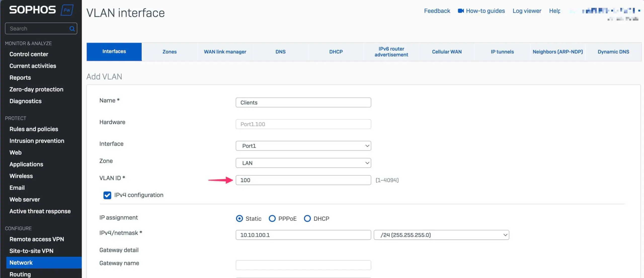Switch to the Zones tab
The width and height of the screenshot is (644, 278).
click(x=170, y=52)
